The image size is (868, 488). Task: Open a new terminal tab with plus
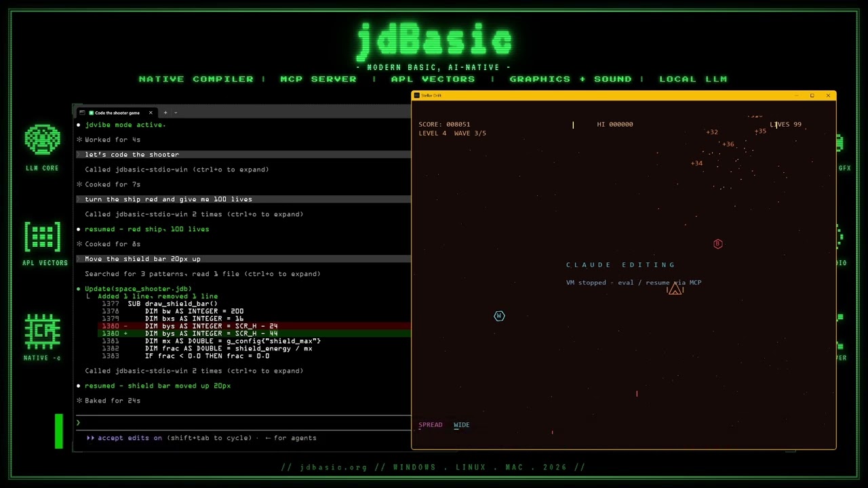(x=165, y=113)
